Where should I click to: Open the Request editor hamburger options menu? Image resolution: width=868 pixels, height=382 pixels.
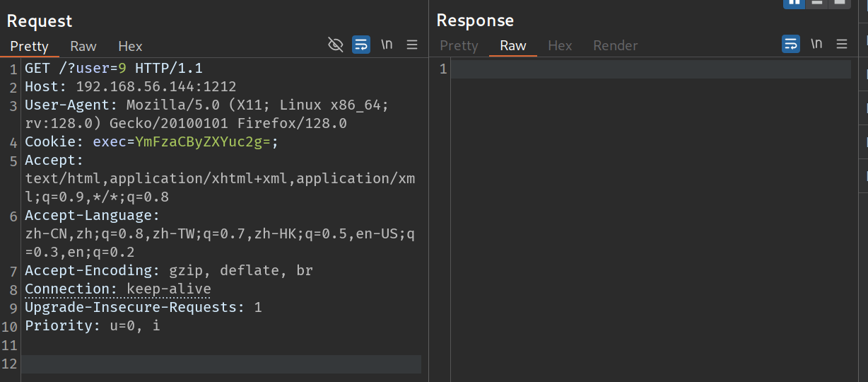click(412, 45)
